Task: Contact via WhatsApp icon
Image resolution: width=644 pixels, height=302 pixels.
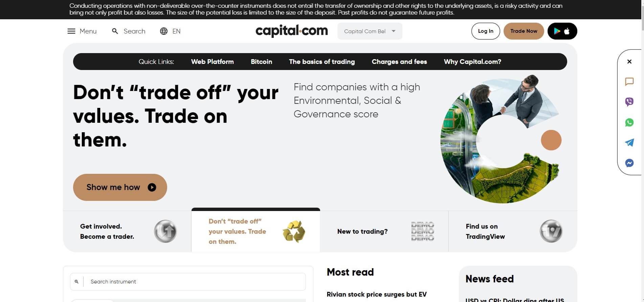Action: (629, 122)
